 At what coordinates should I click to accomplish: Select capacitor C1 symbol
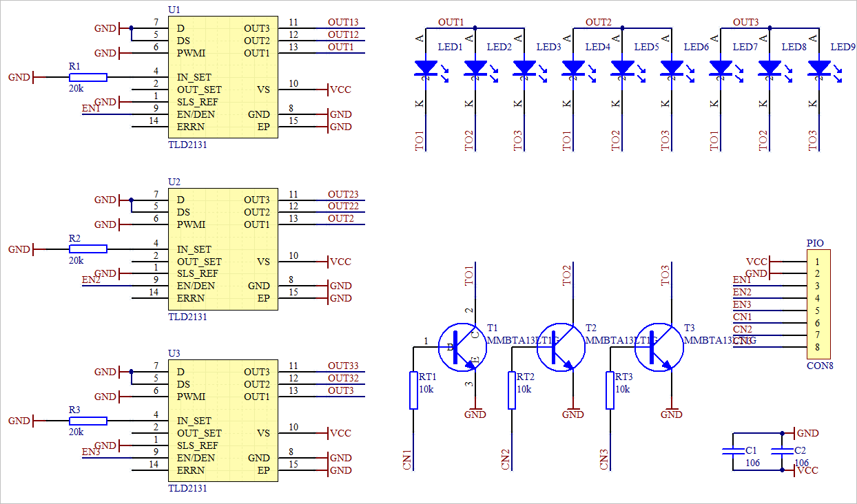(733, 452)
